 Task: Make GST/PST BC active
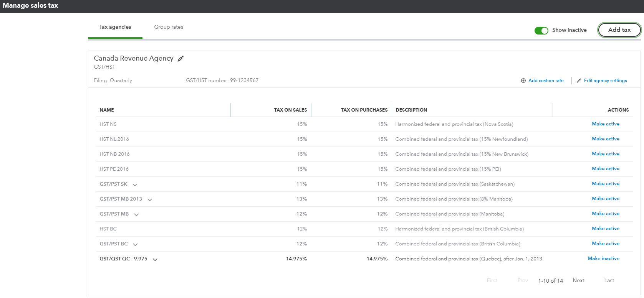[606, 244]
